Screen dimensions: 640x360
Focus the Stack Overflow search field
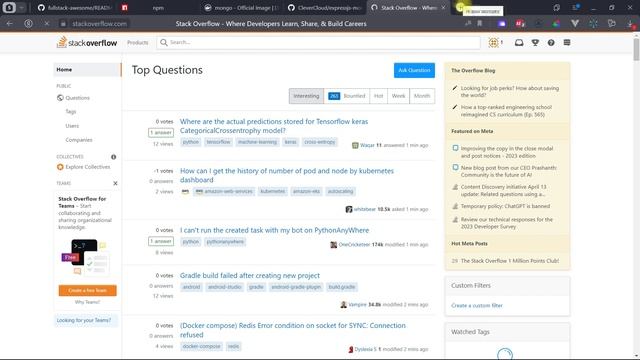click(318, 42)
